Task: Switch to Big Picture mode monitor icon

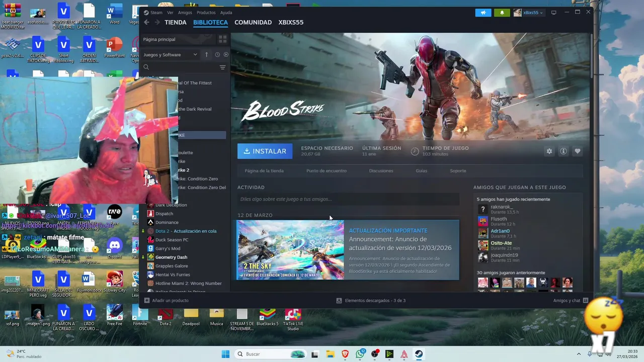Action: coord(554,13)
